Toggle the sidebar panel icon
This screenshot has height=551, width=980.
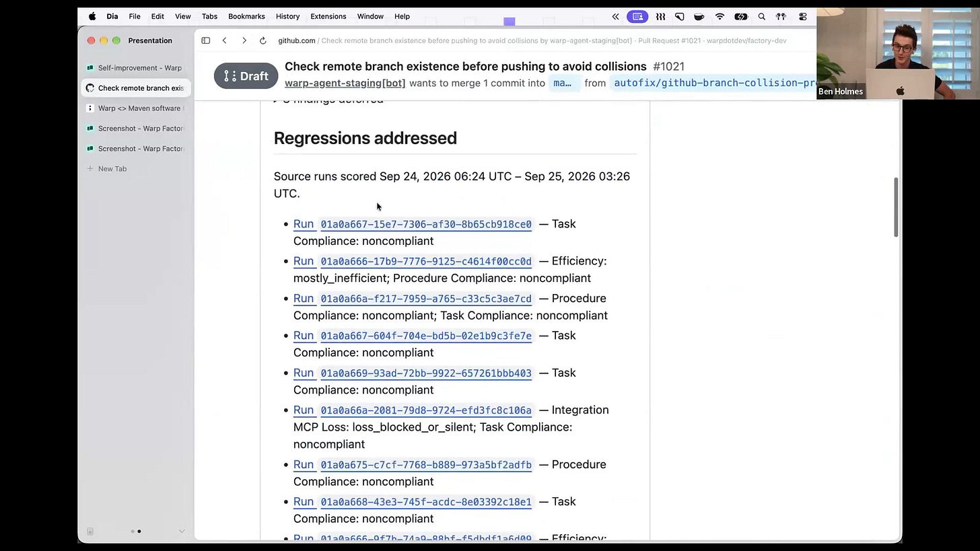pyautogui.click(x=206, y=40)
